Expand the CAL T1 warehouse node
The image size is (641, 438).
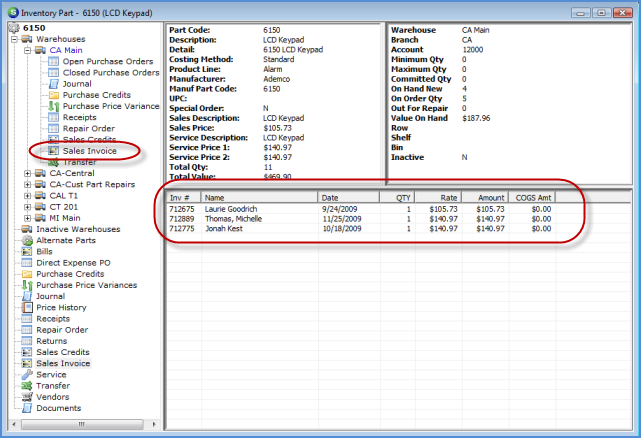(27, 195)
